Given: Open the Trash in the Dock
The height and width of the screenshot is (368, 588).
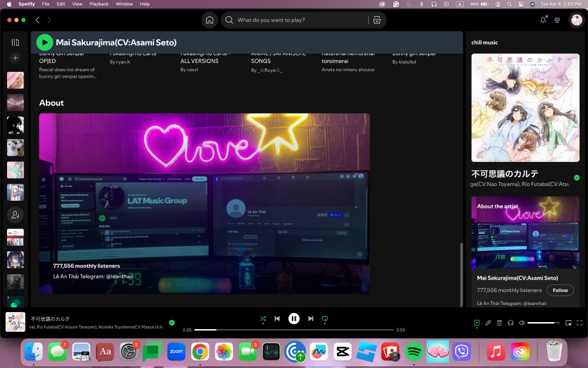Looking at the screenshot, I should coord(554,351).
